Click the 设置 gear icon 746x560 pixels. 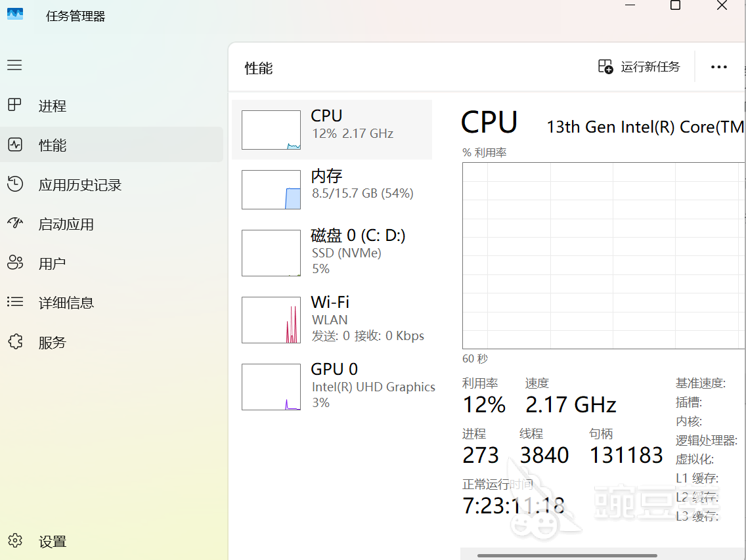14,540
